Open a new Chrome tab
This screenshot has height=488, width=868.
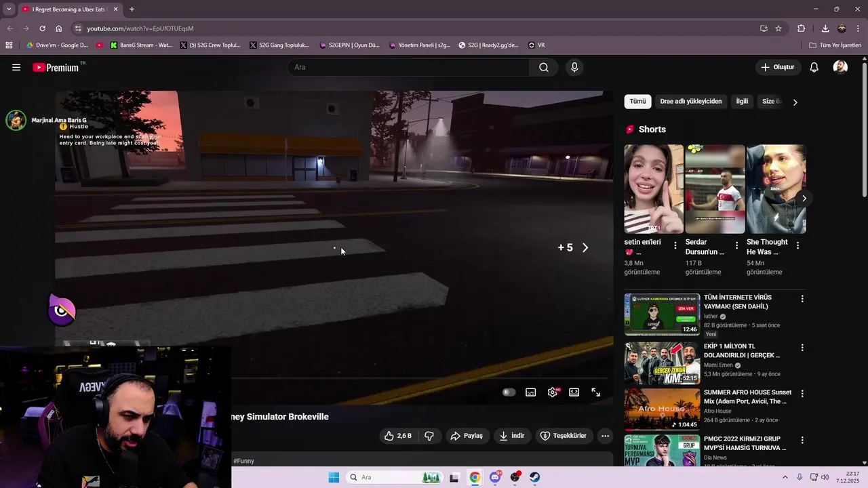[132, 9]
